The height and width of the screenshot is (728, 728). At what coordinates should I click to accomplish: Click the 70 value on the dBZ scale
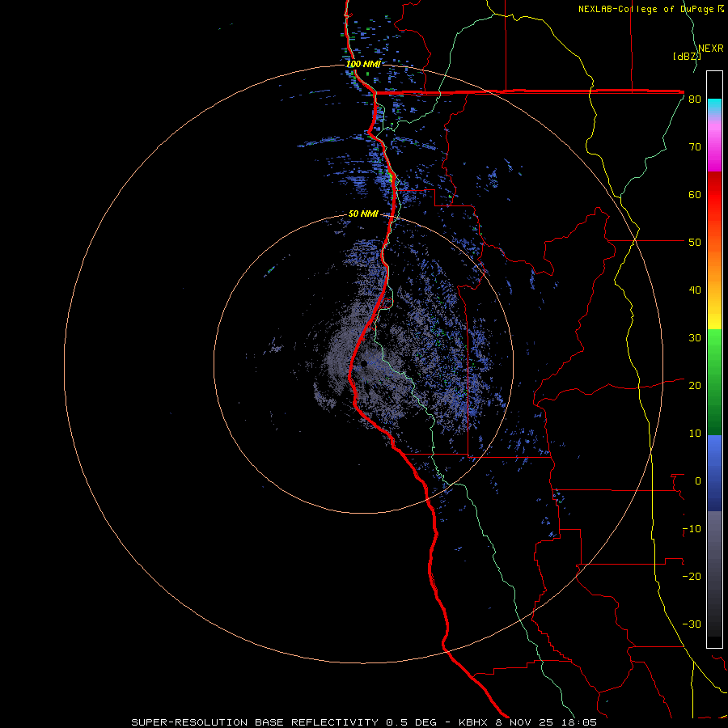point(695,147)
